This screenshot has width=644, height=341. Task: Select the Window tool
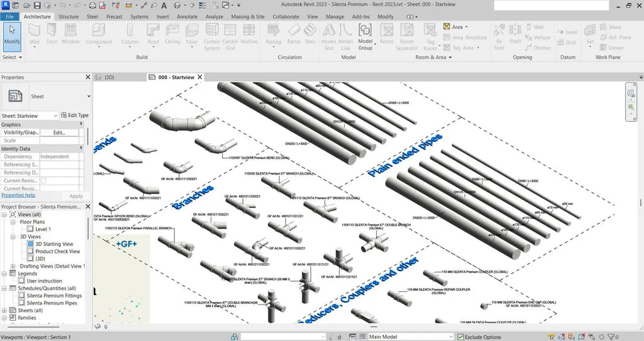click(x=70, y=35)
